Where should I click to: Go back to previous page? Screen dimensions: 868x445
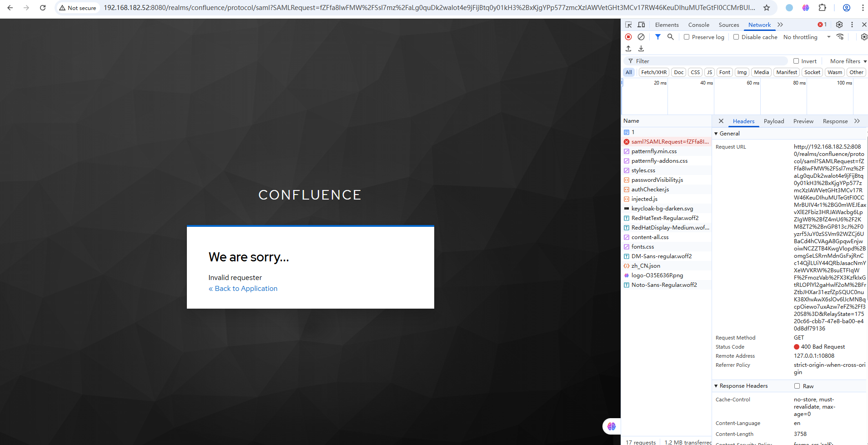click(x=10, y=8)
